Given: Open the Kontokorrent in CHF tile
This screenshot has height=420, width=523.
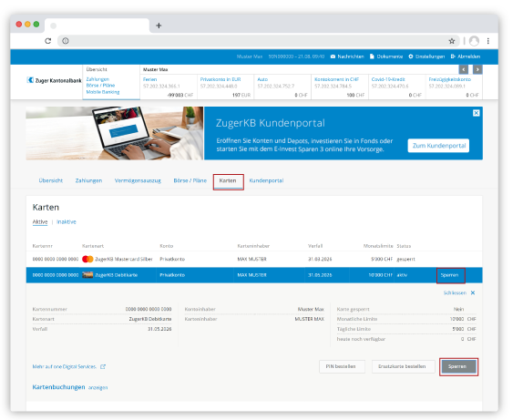Looking at the screenshot, I should click(340, 87).
